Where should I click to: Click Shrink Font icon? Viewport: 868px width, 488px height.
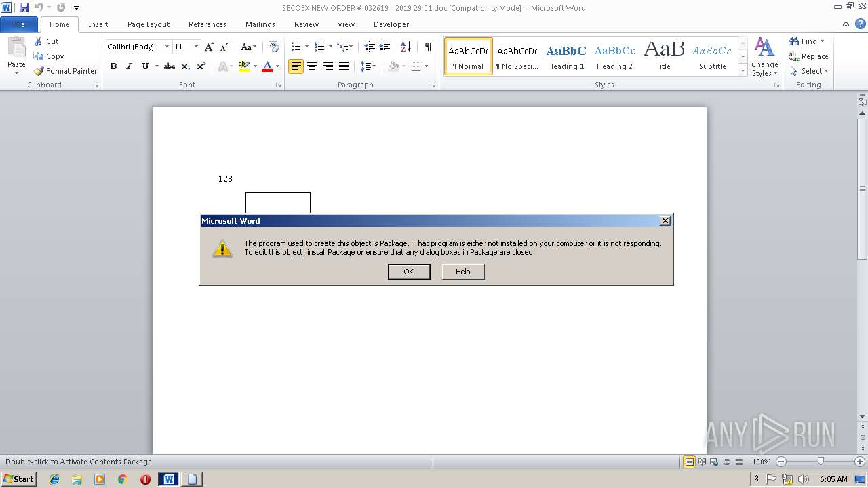[x=224, y=47]
